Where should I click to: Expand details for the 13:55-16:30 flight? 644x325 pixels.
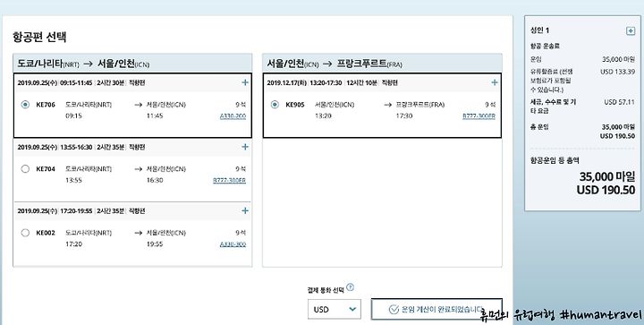point(245,147)
